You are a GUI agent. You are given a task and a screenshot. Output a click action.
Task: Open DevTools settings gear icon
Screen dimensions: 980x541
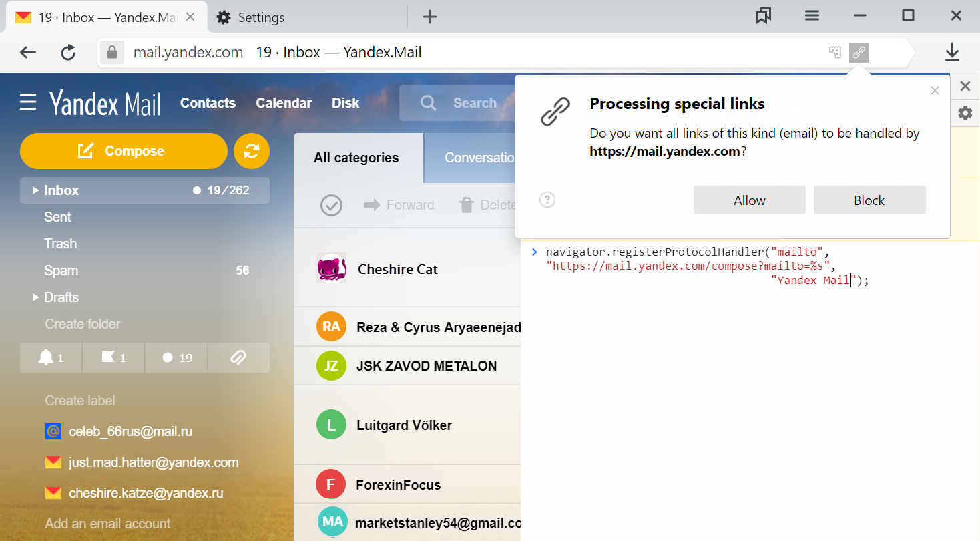coord(965,113)
